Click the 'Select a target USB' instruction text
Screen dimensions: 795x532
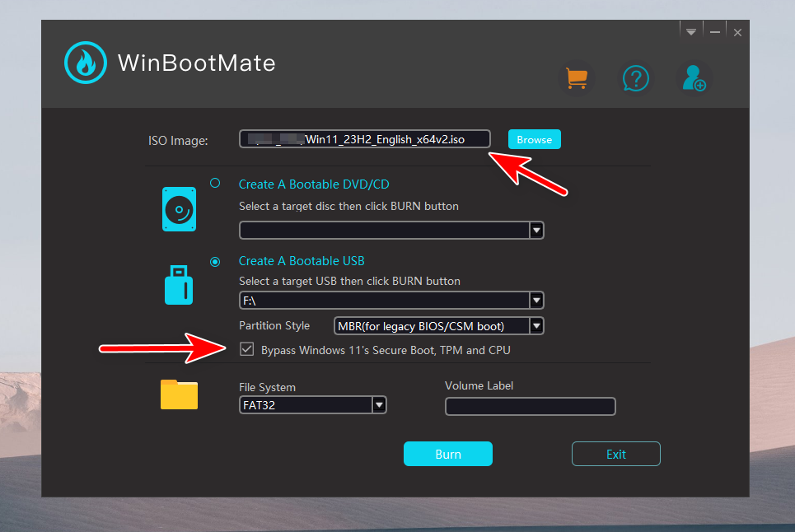point(350,281)
